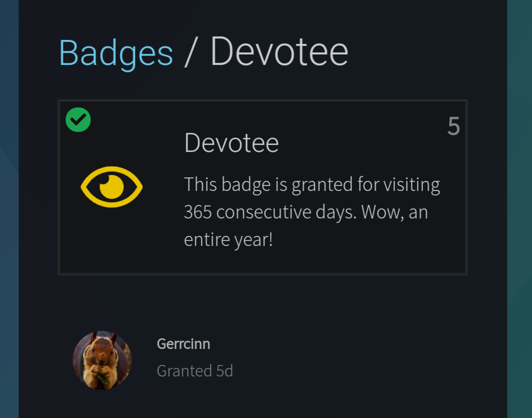Click the Devotee page heading
This screenshot has width=532, height=418.
(279, 52)
